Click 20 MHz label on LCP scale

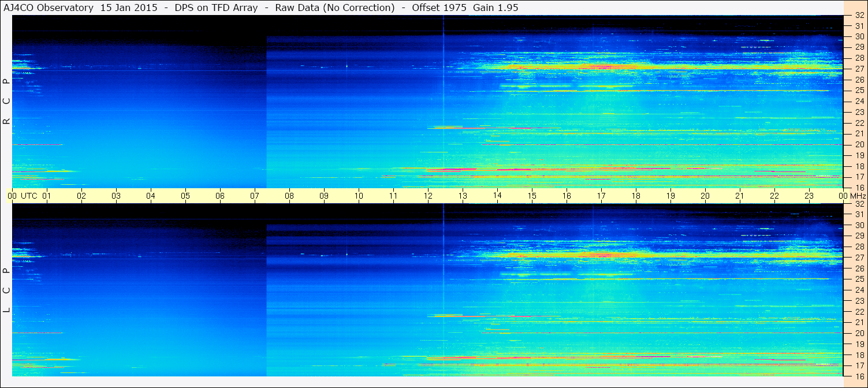click(x=859, y=333)
